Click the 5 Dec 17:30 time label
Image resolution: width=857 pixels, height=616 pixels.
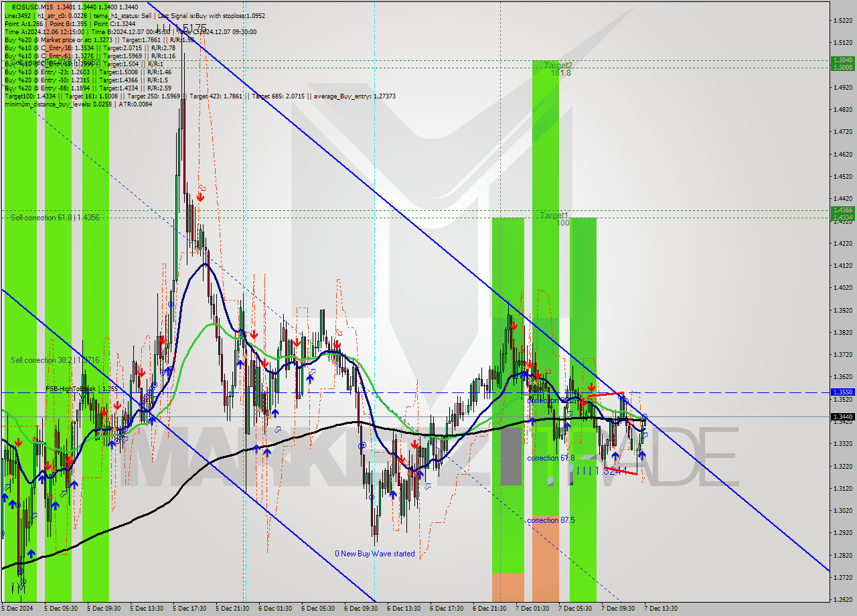tap(189, 609)
